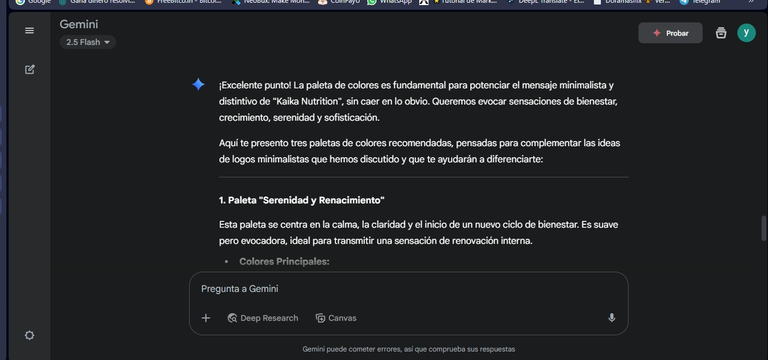Open the account avatar labeled y
Viewport: 768px width, 360px height.
click(x=746, y=33)
